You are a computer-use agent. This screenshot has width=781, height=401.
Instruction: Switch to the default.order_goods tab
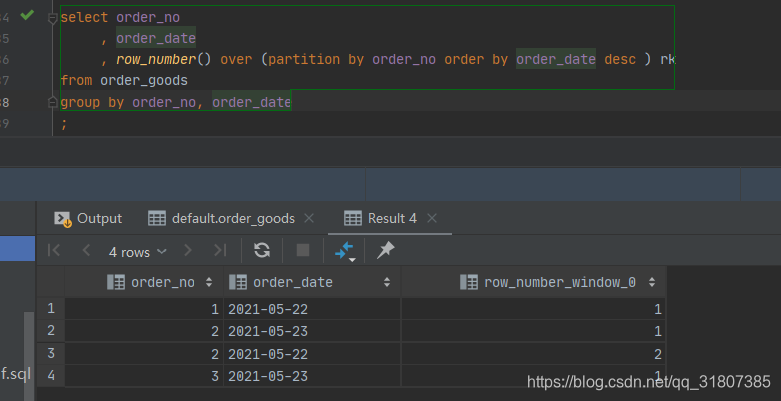222,218
